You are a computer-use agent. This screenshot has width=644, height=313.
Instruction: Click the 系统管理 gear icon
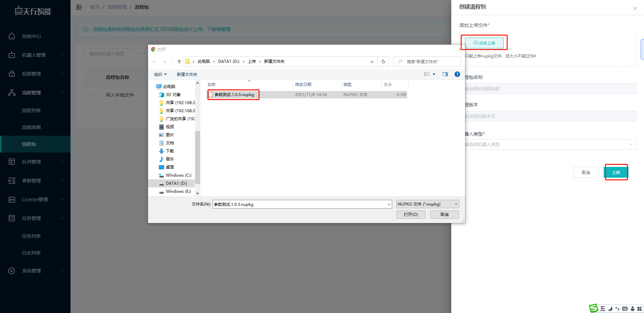coord(12,271)
